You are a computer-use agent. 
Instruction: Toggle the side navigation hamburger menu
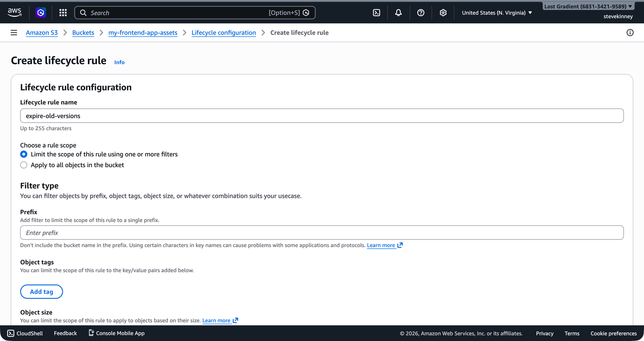pyautogui.click(x=14, y=33)
